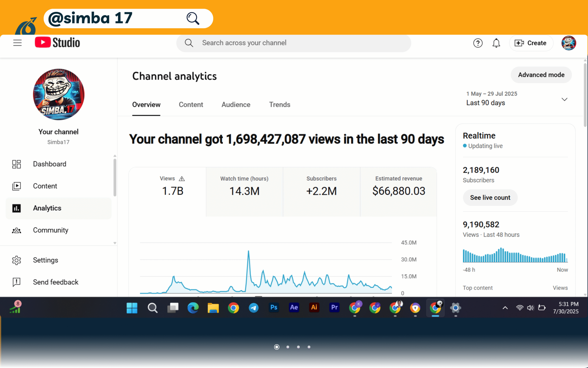Open Telegram from the taskbar
The width and height of the screenshot is (588, 368).
(253, 308)
